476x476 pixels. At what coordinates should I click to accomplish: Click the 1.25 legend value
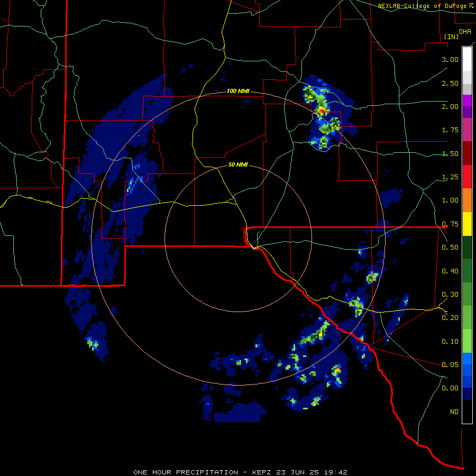coord(450,177)
